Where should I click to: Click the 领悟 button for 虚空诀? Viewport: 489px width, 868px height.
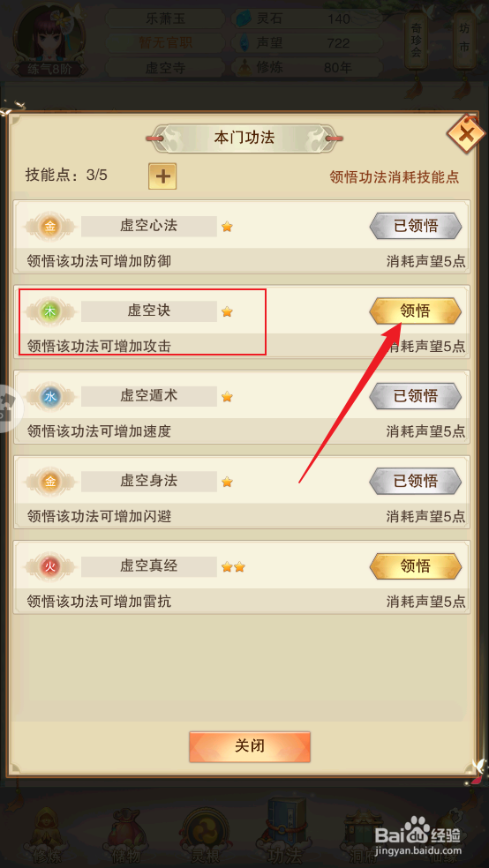pos(416,311)
